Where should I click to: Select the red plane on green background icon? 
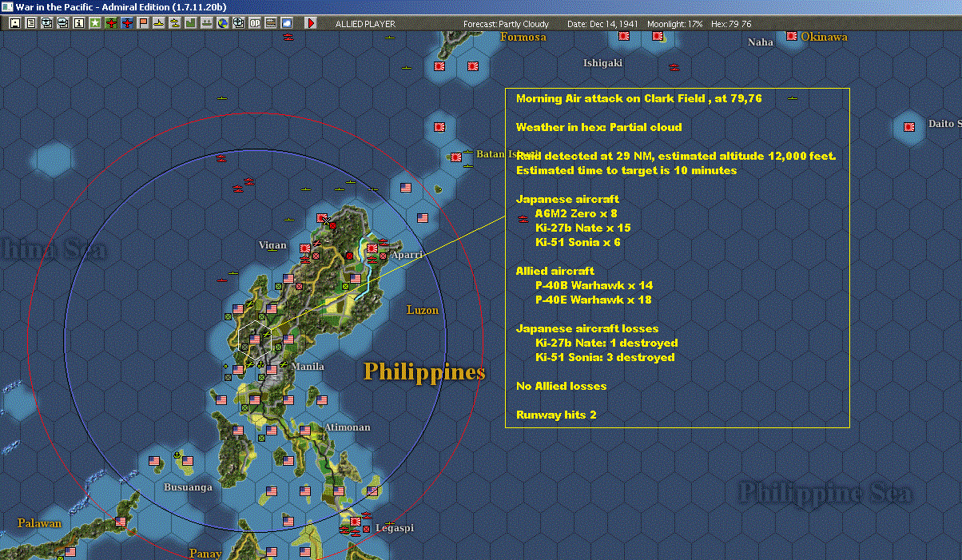(x=111, y=23)
